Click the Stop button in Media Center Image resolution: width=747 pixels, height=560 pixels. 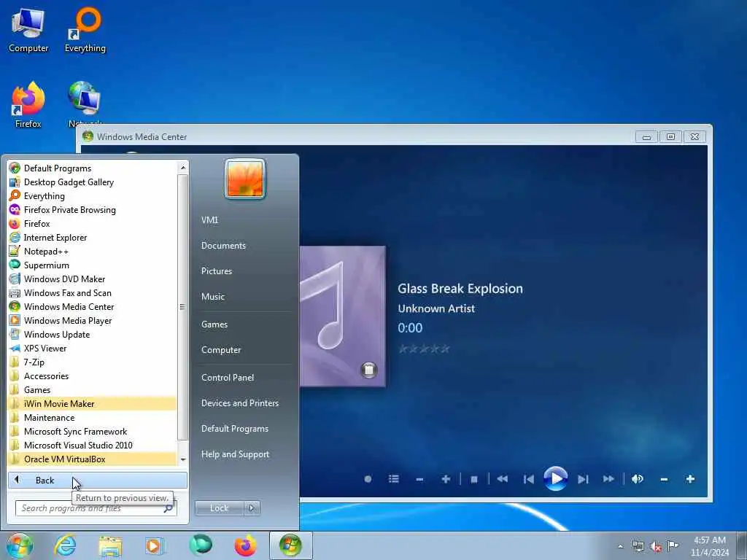[x=474, y=479]
